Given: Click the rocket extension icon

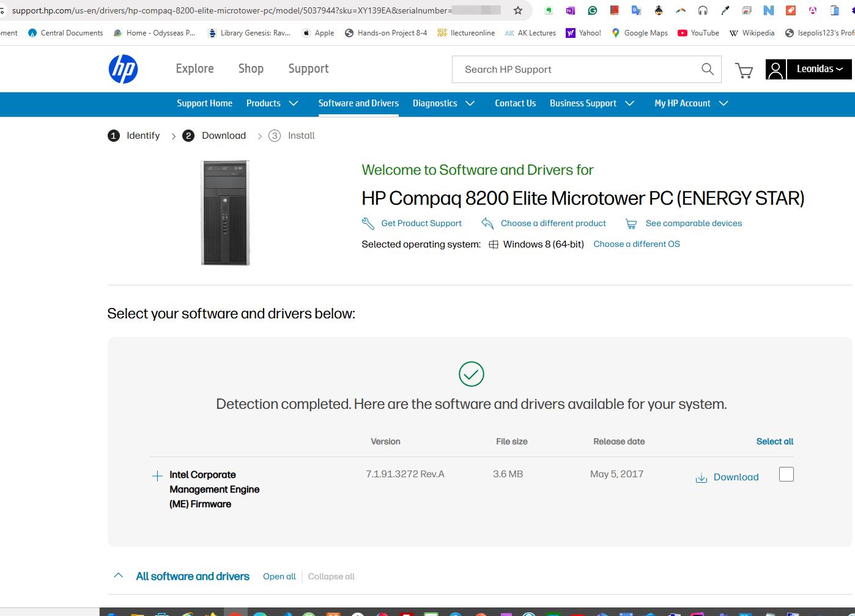Looking at the screenshot, I should 791,10.
